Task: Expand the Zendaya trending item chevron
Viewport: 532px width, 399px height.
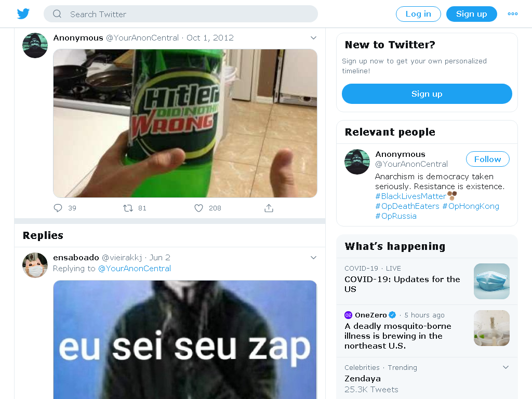Action: (506, 367)
